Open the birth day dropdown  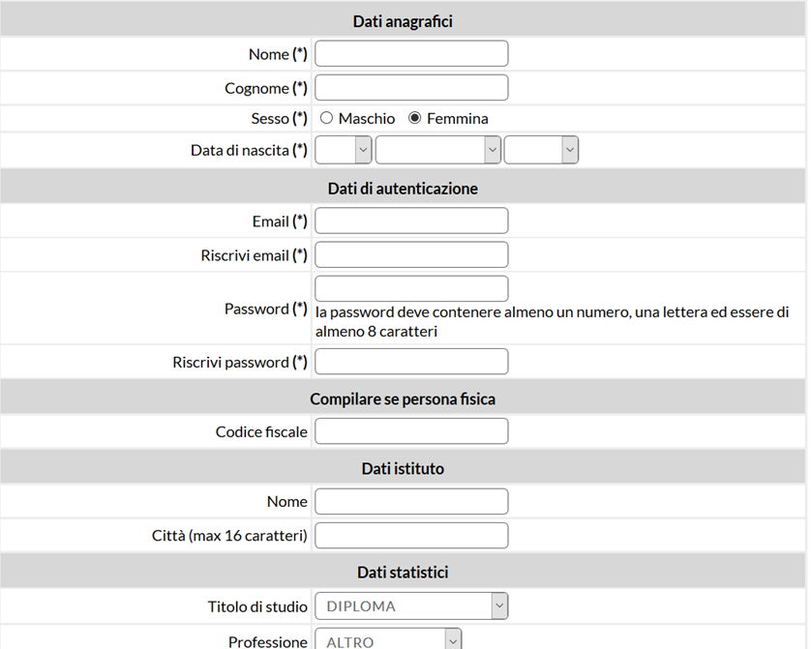344,150
